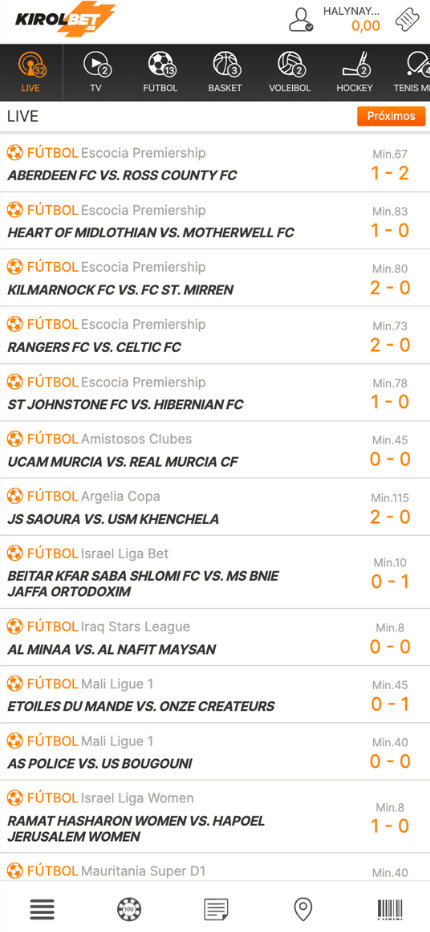Open the bet list document icon
The height and width of the screenshot is (932, 430).
coord(216,909)
